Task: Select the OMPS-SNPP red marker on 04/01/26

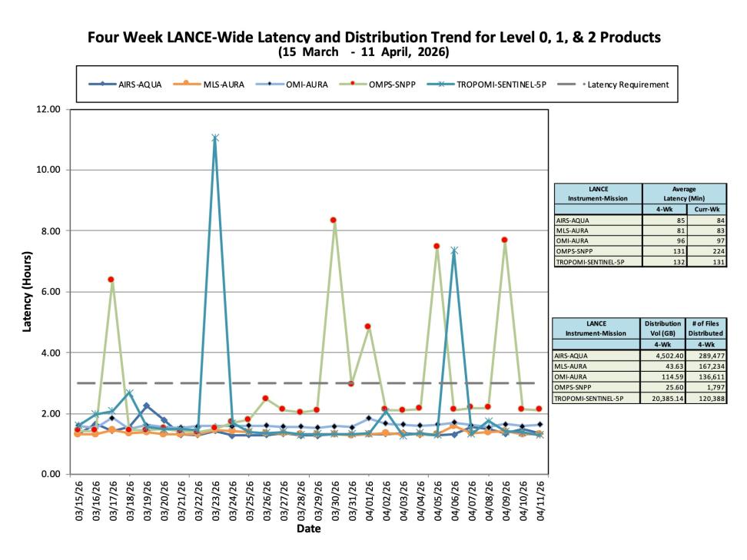Action: click(368, 326)
